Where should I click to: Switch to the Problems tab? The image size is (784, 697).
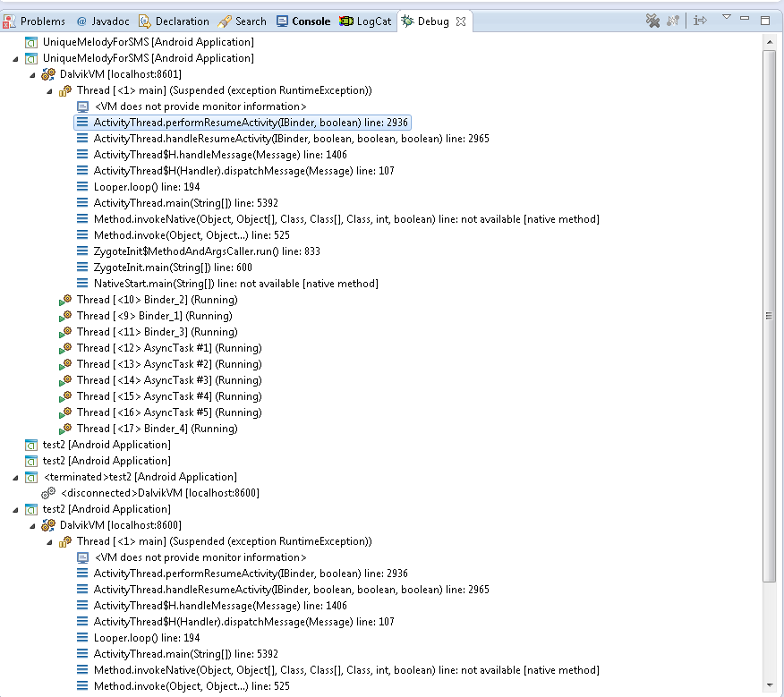[35, 21]
